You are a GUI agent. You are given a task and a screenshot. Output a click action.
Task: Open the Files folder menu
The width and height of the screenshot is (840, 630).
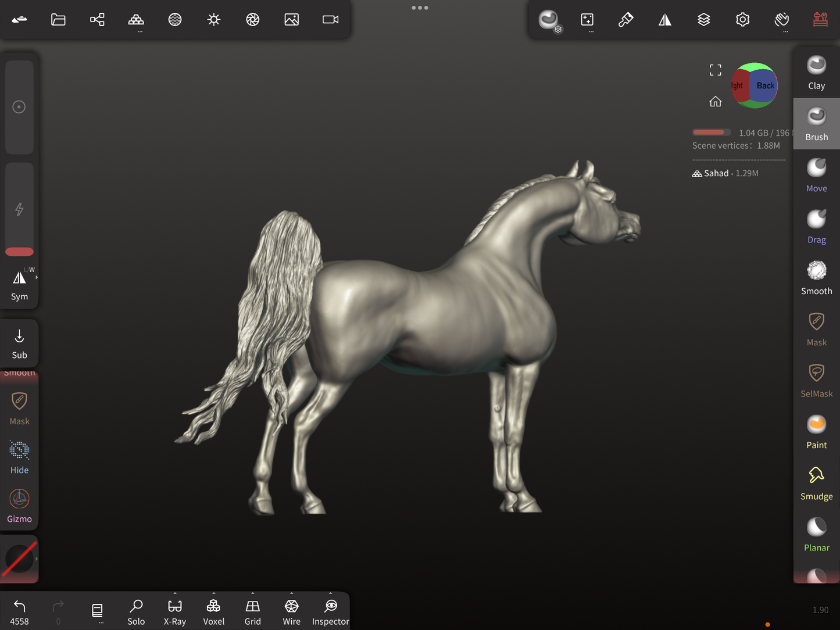coord(58,20)
